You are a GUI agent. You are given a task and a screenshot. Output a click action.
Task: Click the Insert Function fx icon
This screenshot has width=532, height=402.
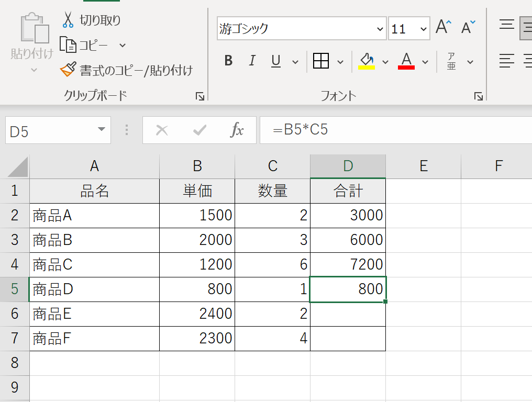point(237,130)
